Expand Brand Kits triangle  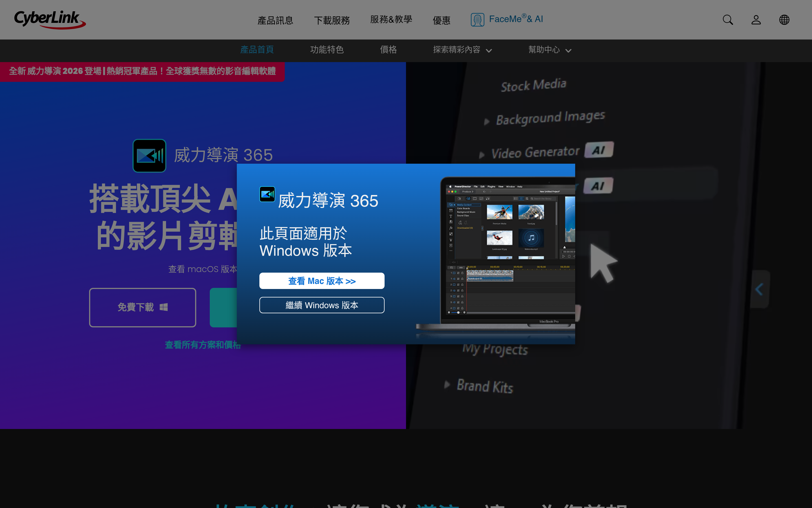point(447,385)
